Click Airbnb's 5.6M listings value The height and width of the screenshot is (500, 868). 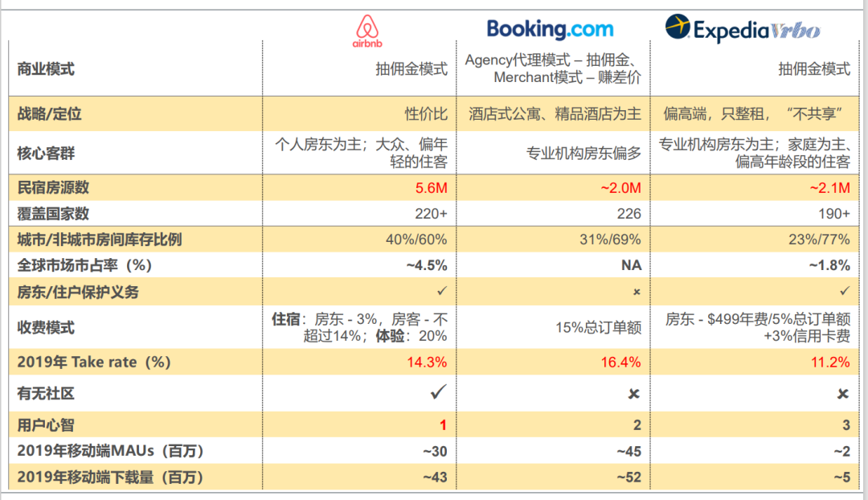click(432, 188)
